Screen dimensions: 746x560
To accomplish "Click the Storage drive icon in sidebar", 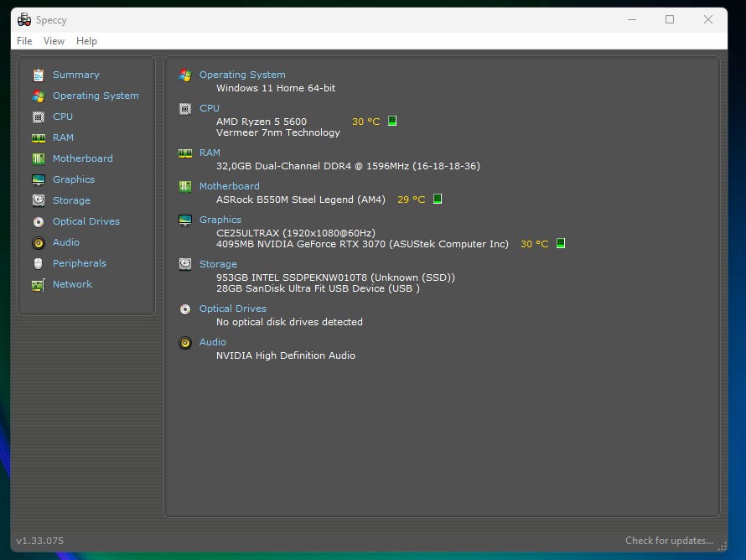I will pos(38,200).
